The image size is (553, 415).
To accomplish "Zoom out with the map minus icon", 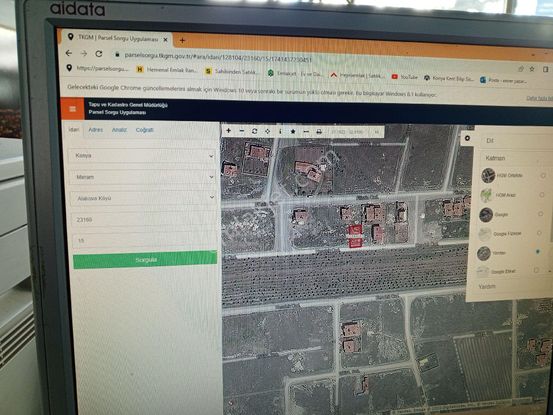I will (x=242, y=131).
